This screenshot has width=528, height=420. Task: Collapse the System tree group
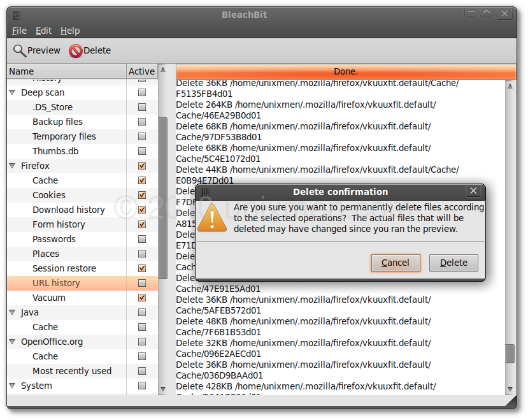click(x=13, y=386)
